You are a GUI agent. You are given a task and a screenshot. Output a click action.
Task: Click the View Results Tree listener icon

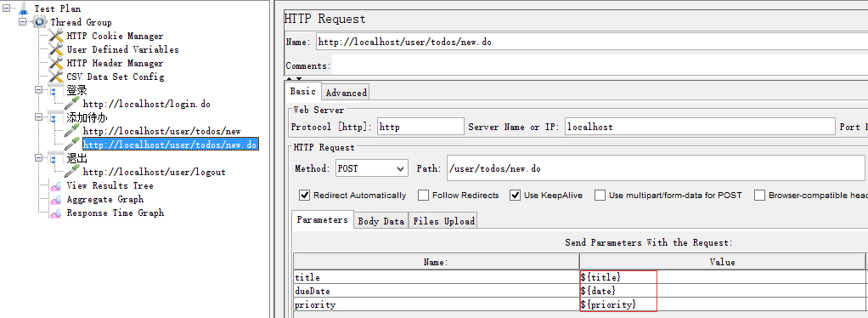click(x=56, y=185)
